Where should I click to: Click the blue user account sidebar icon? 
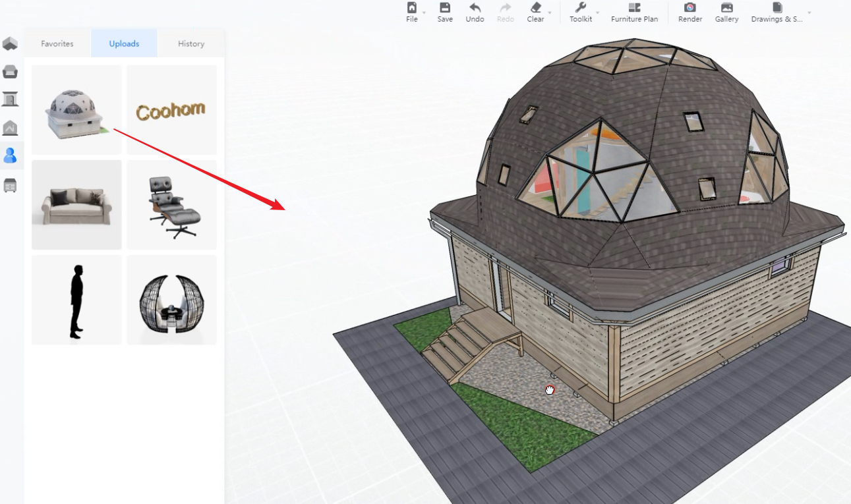(10, 156)
